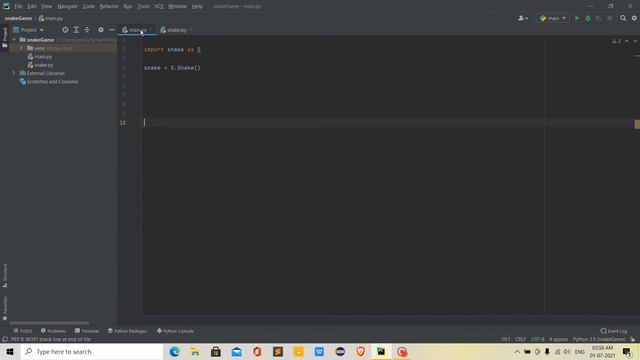Click the Select Opened File target icon
The width and height of the screenshot is (640, 360).
pos(65,30)
